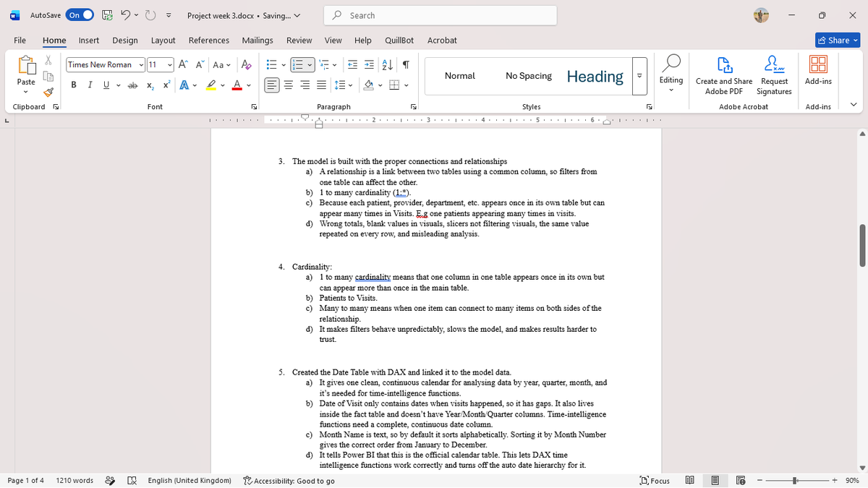Switch to Web Layout view
868x488 pixels.
click(740, 480)
